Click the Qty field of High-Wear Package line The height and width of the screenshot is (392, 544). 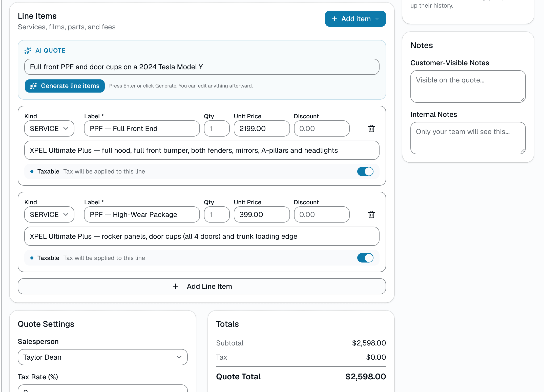tap(217, 214)
